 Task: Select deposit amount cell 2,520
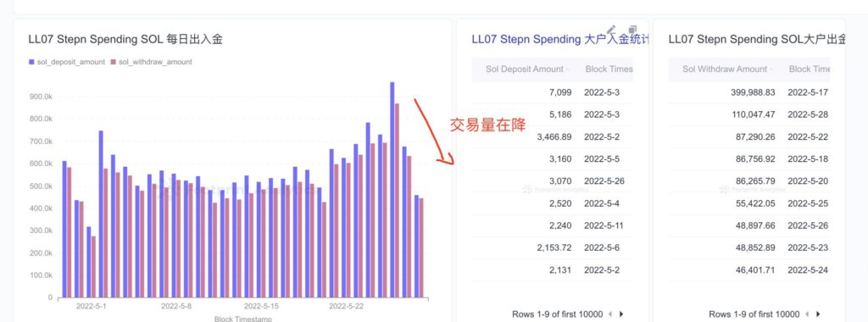pyautogui.click(x=561, y=203)
